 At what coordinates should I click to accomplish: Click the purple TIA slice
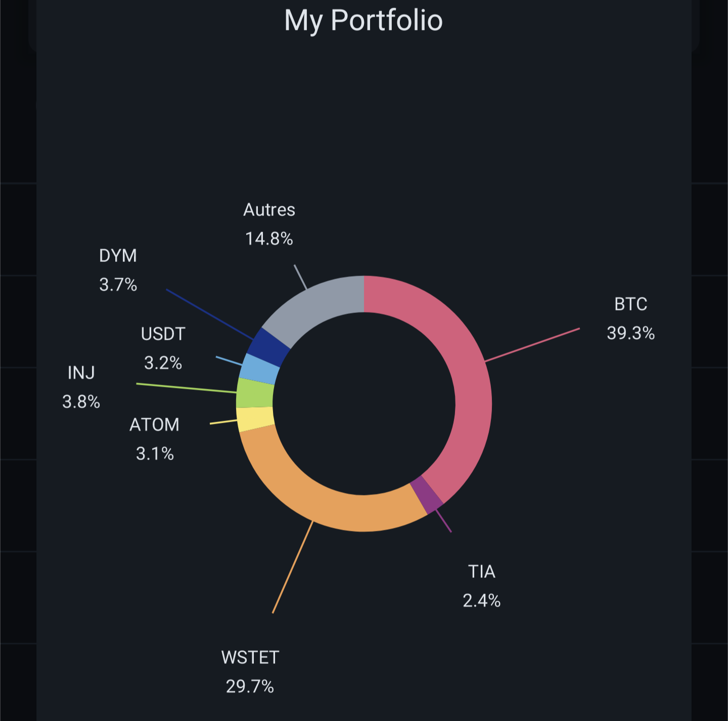pos(427,495)
